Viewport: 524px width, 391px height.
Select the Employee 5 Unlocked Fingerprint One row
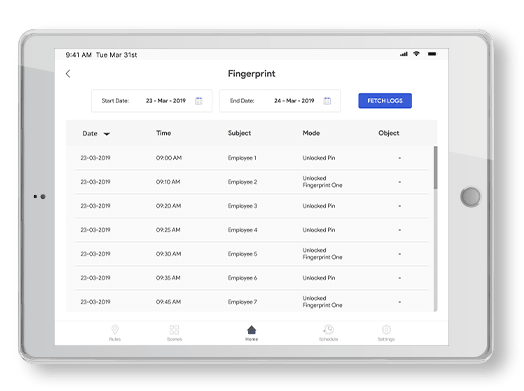tap(252, 254)
